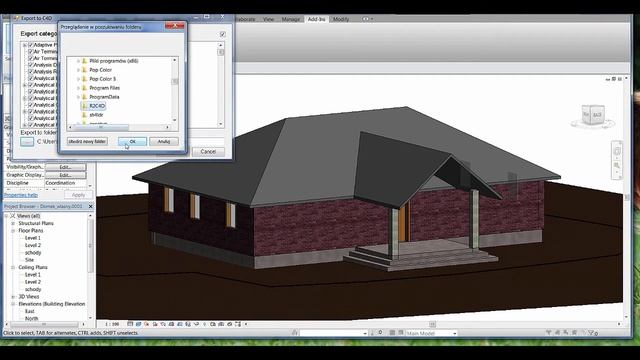Expand the Program Files folder
This screenshot has width=640, height=360.
coord(78,88)
